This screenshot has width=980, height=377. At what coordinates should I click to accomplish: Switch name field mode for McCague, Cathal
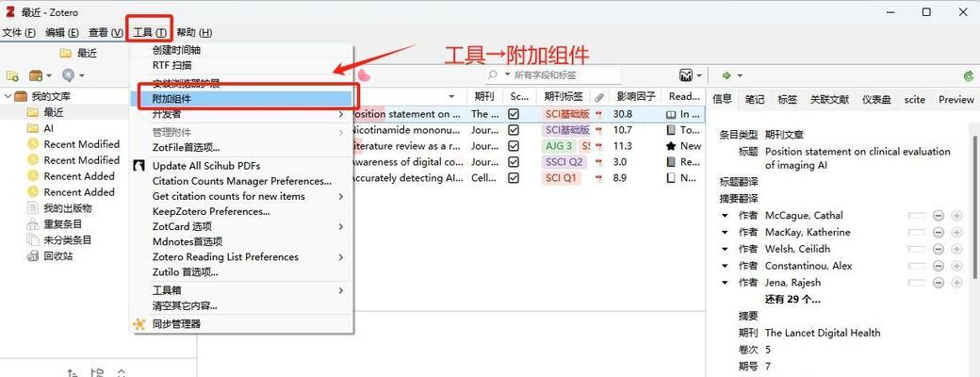[916, 216]
